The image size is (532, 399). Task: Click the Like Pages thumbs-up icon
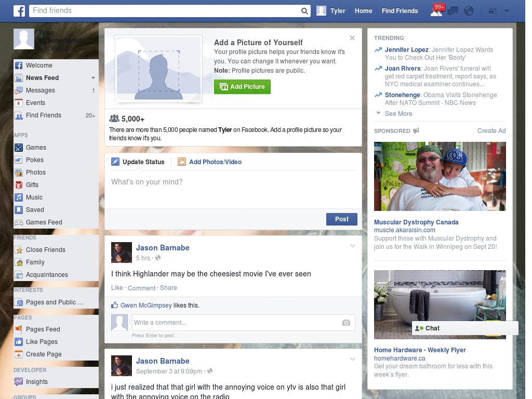[x=19, y=342]
